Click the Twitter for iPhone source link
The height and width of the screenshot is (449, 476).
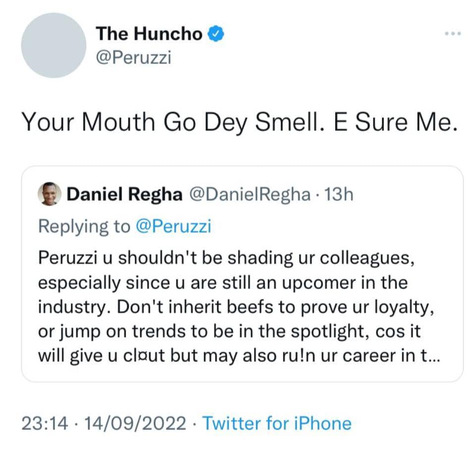(x=277, y=424)
